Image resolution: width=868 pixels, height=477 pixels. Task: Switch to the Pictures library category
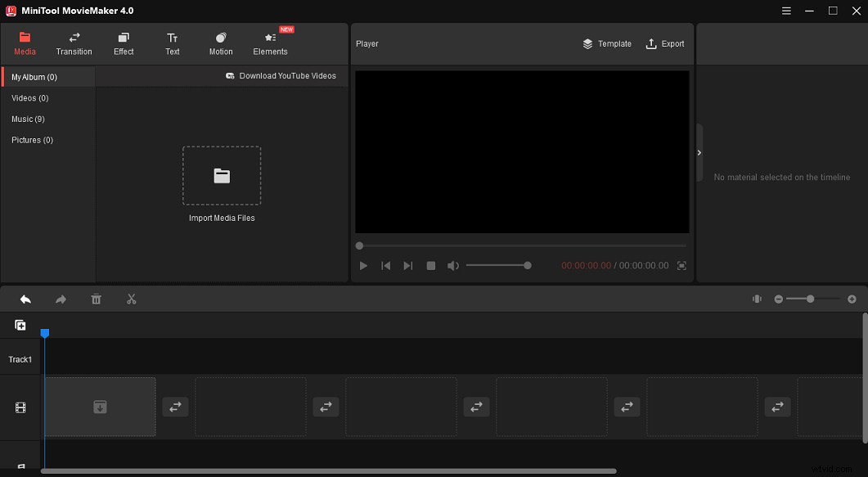coord(32,140)
